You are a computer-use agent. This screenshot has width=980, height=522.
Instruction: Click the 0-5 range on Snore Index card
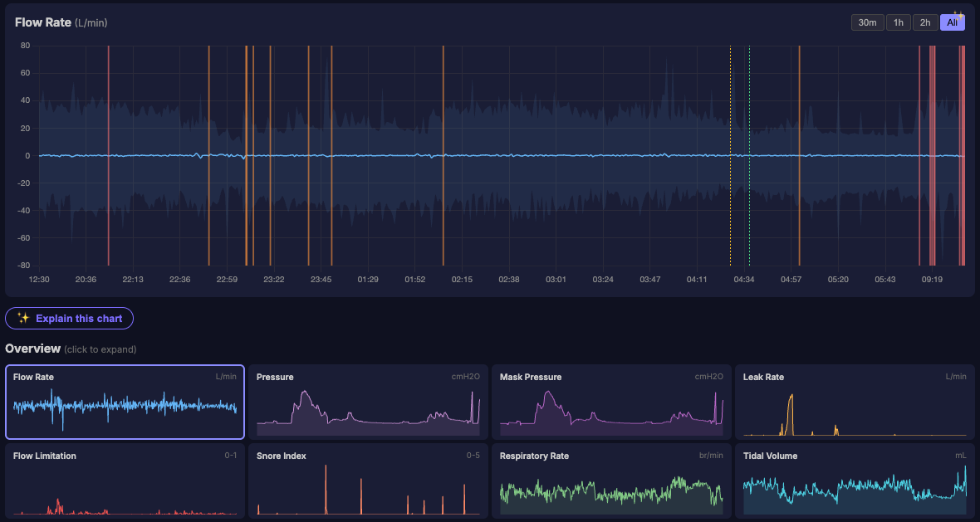pos(473,455)
